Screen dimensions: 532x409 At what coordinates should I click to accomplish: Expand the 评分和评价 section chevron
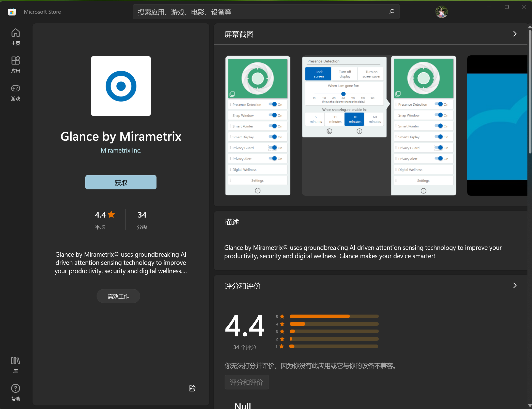click(x=515, y=285)
